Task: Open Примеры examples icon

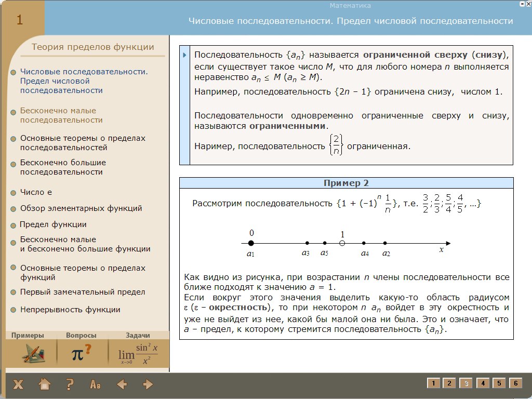Action: click(31, 354)
